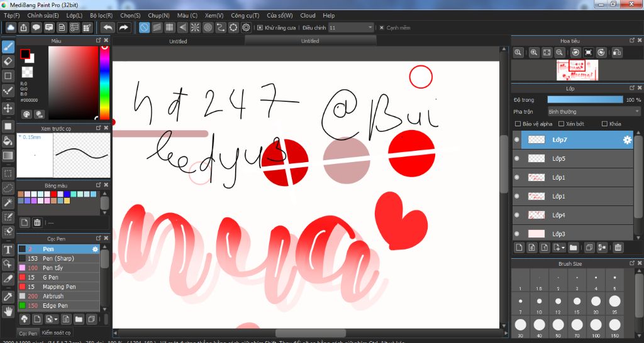Select the G Pen brush
Image resolution: width=644 pixels, height=343 pixels.
pyautogui.click(x=58, y=278)
